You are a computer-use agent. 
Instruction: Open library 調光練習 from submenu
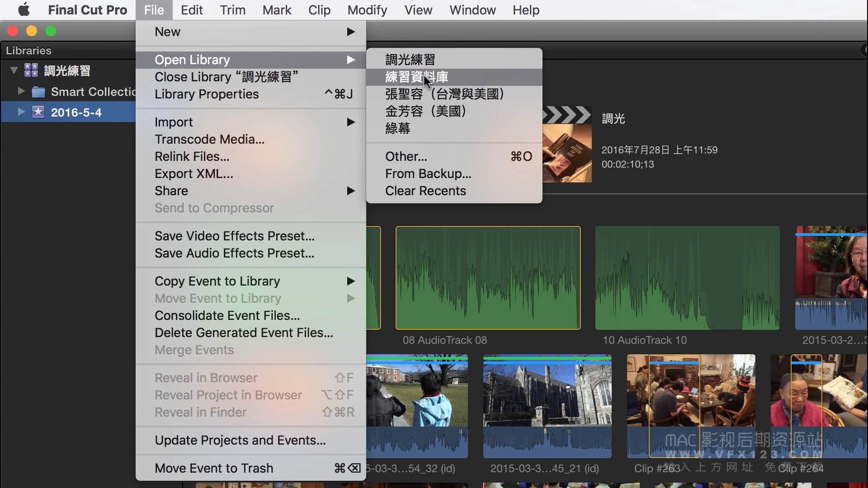(454, 60)
